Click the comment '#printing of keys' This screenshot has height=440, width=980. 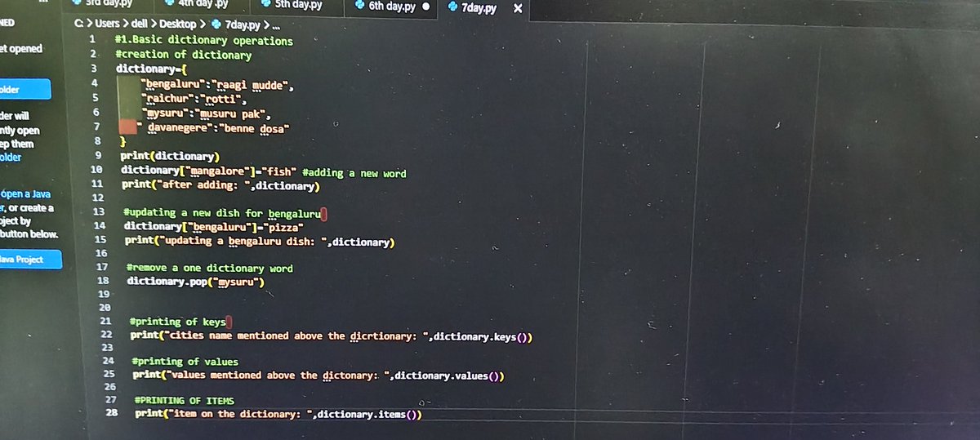tap(177, 322)
